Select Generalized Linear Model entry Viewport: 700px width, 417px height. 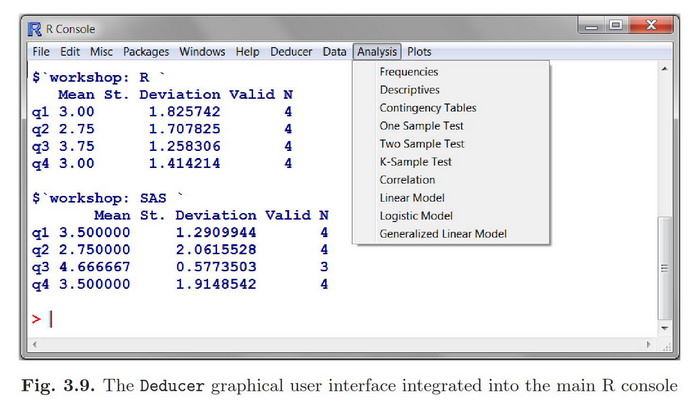[443, 234]
